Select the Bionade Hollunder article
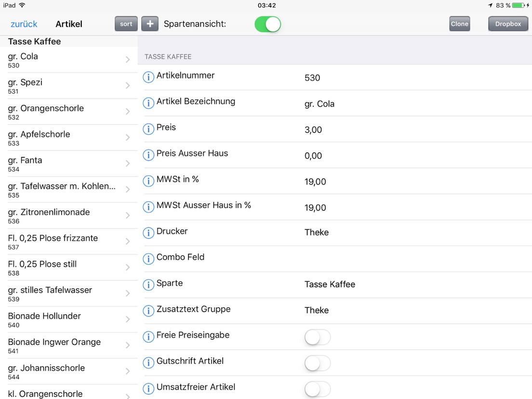This screenshot has height=399, width=532. [69, 319]
